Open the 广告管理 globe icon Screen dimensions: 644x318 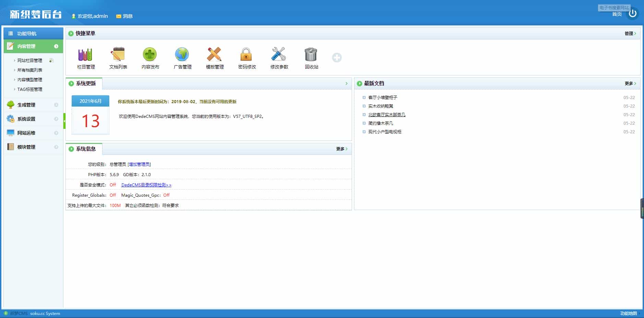point(182,54)
